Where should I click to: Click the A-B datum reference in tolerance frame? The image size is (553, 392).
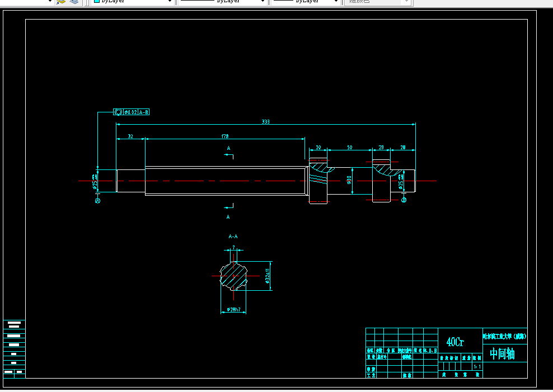(143, 112)
